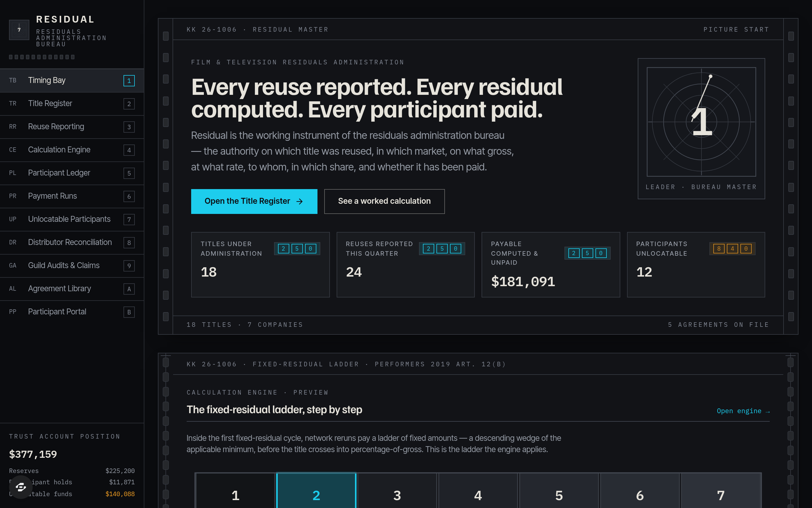The image size is (812, 508).
Task: Click the Reserves amount $225,200
Action: [x=120, y=471]
